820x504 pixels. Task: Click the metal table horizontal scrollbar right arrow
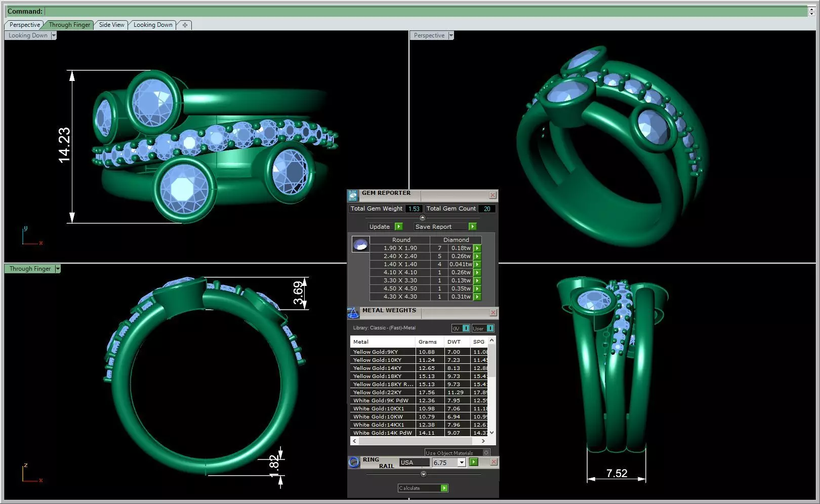483,441
